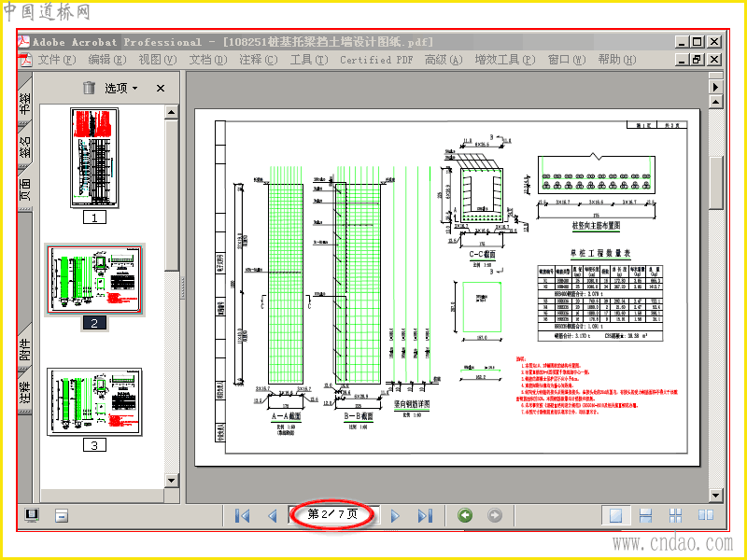Image resolution: width=747 pixels, height=560 pixels.
Task: Select single page layout icon
Action: click(x=615, y=515)
